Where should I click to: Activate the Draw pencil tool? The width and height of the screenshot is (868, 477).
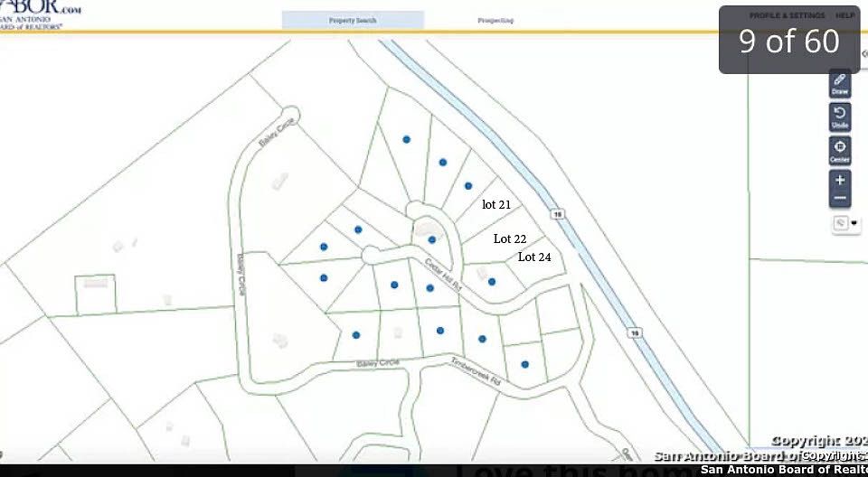pyautogui.click(x=840, y=83)
